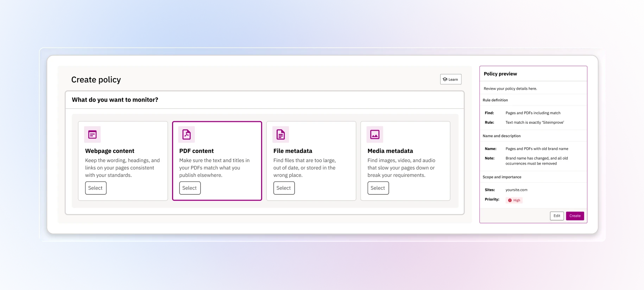The image size is (644, 290).
Task: Click the PDF content description text
Action: click(x=214, y=168)
